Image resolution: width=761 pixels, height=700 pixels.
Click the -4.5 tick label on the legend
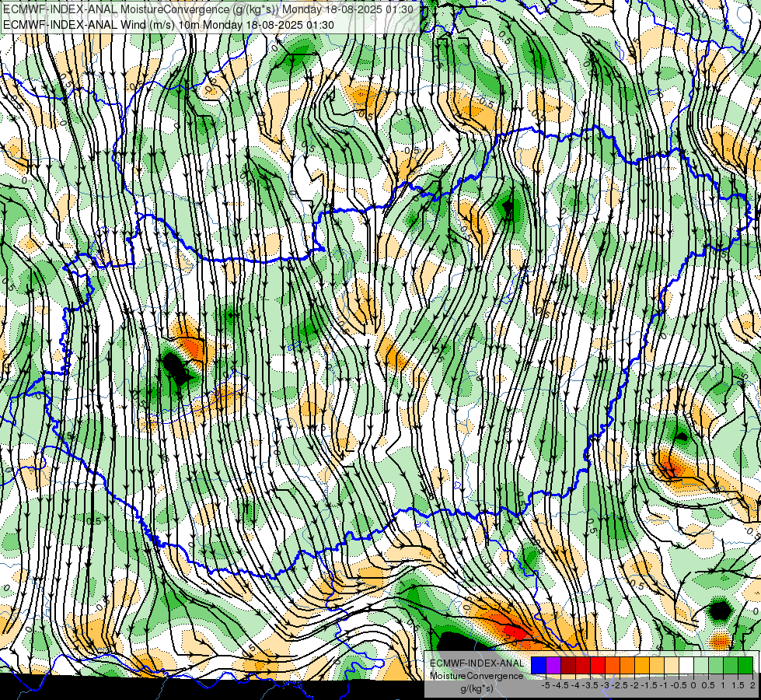pyautogui.click(x=560, y=685)
